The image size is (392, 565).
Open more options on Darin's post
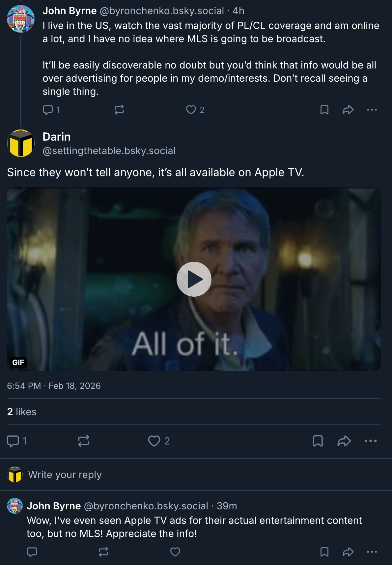pos(370,441)
